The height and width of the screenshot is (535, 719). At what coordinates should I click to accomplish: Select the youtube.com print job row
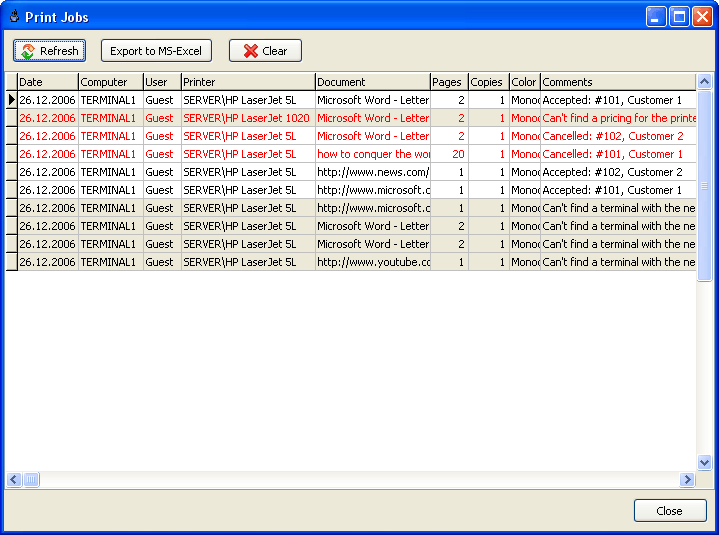pyautogui.click(x=372, y=262)
